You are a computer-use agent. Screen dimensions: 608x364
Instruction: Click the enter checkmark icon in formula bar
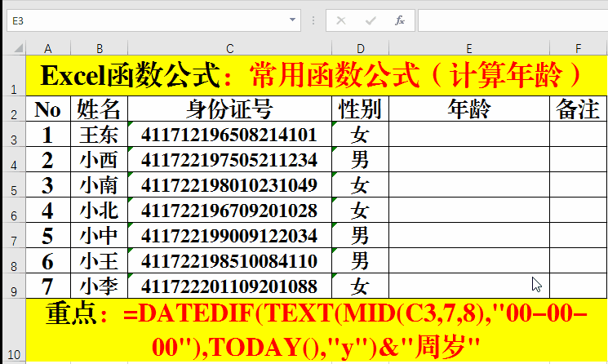[x=371, y=20]
